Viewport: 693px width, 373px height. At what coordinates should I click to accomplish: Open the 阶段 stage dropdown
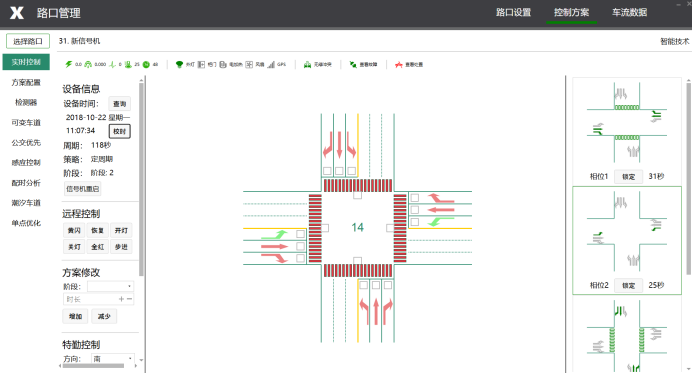110,286
